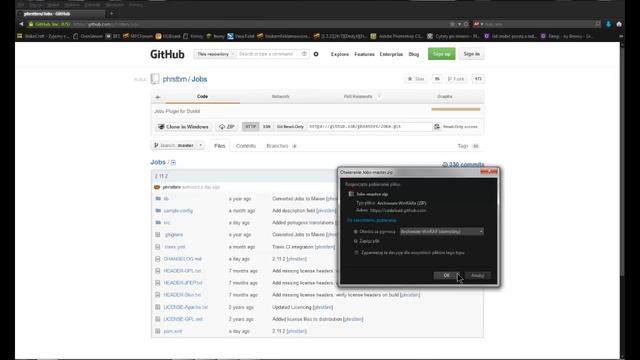Switch to the Files tab
Image resolution: width=640 pixels, height=360 pixels.
point(220,146)
